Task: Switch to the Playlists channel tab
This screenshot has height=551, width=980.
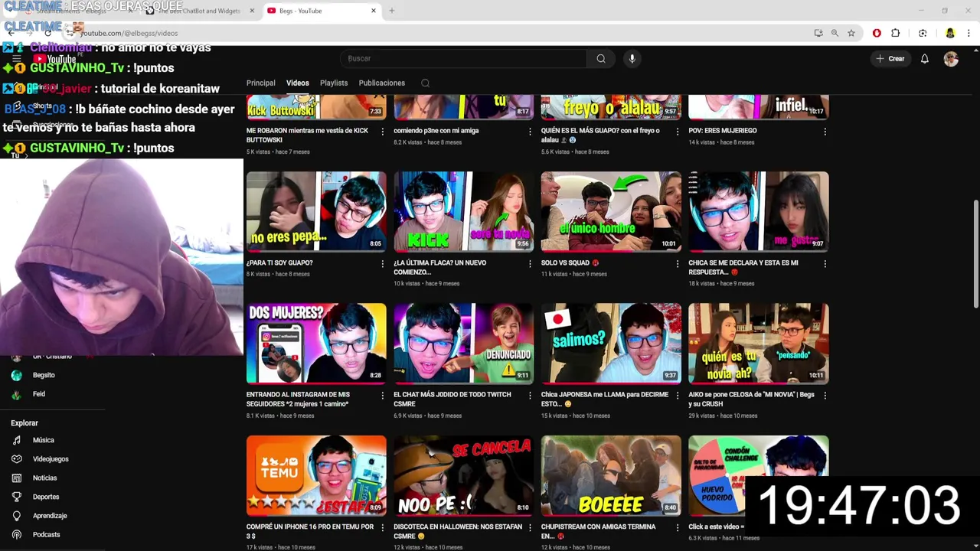Action: pos(334,83)
